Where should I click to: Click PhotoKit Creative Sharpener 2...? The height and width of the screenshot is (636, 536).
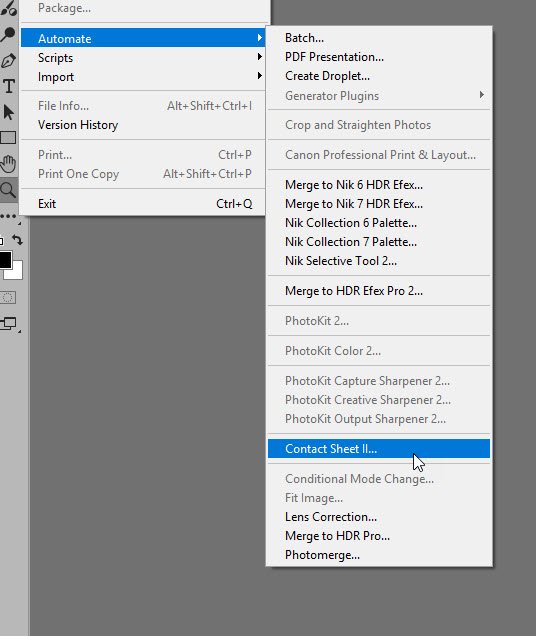[x=379, y=400]
